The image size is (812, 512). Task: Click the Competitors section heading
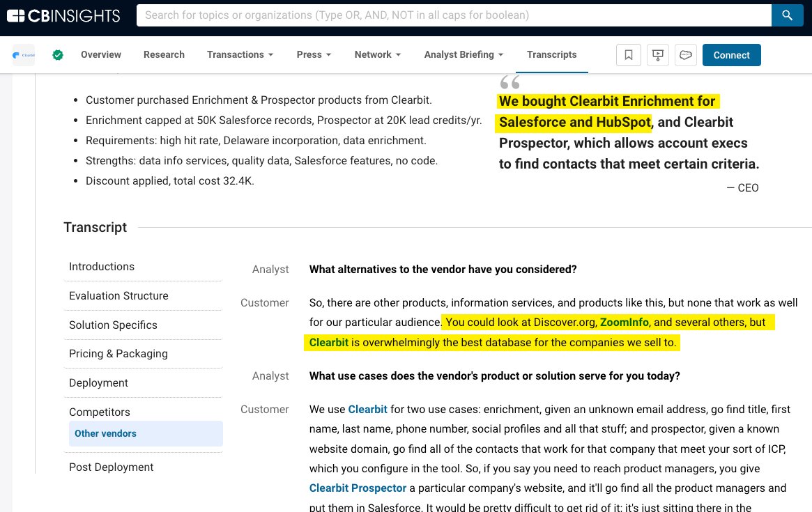[x=100, y=412]
